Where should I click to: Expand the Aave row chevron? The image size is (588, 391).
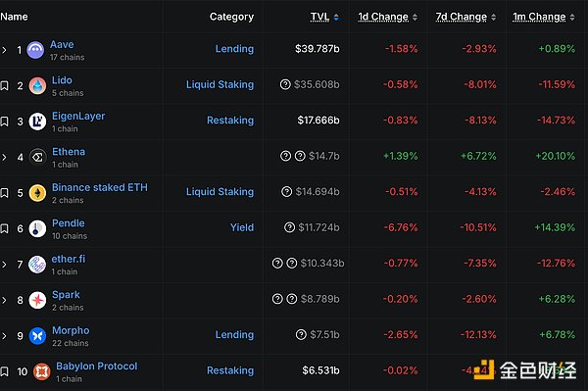(4, 50)
